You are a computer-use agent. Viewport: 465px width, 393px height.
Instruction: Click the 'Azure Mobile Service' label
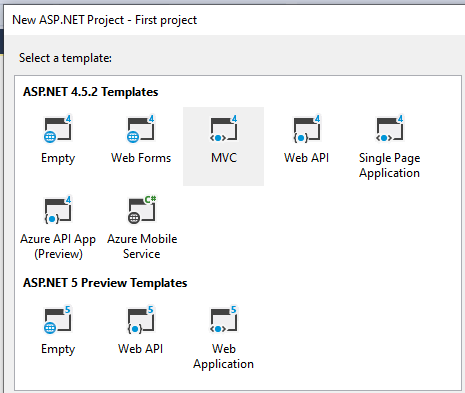[x=142, y=246]
